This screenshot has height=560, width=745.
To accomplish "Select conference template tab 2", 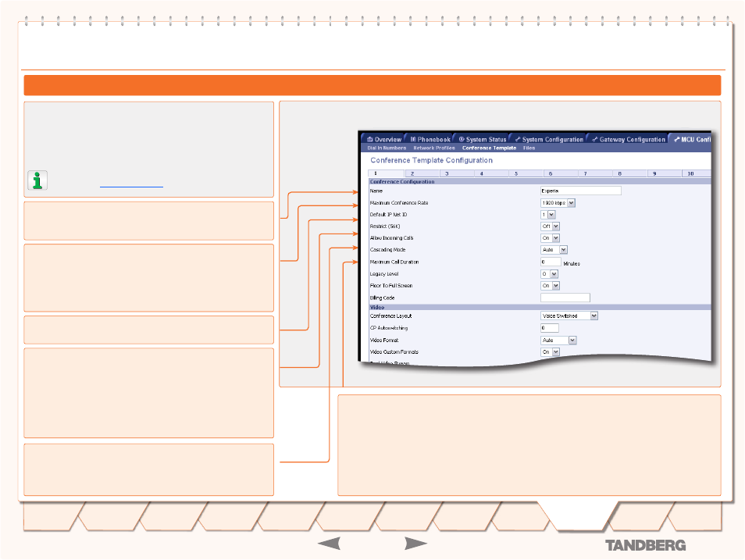I will point(422,173).
